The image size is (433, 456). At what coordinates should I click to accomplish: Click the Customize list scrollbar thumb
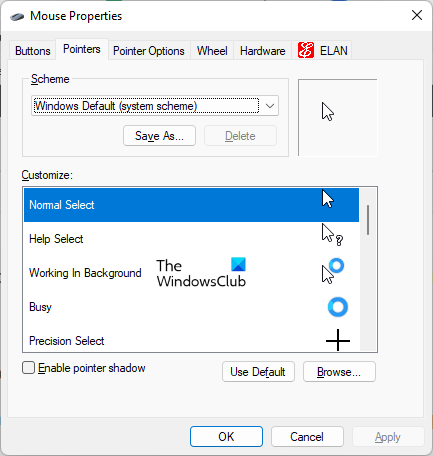tap(368, 220)
